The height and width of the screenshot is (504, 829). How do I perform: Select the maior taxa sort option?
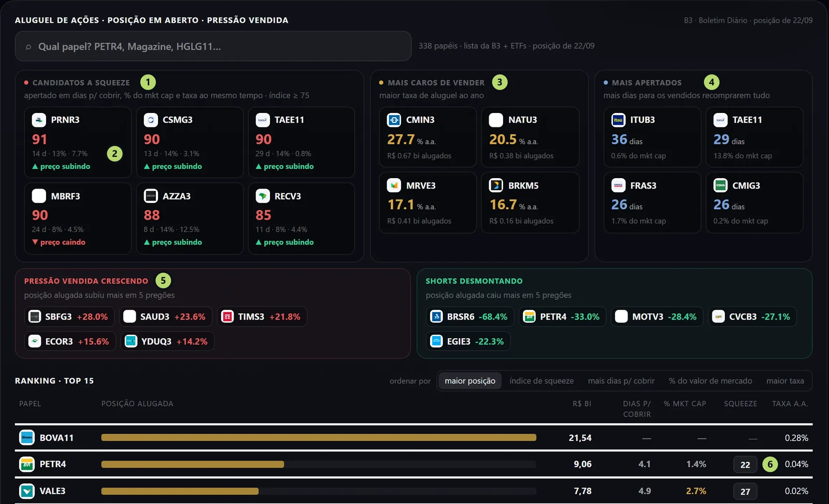785,381
